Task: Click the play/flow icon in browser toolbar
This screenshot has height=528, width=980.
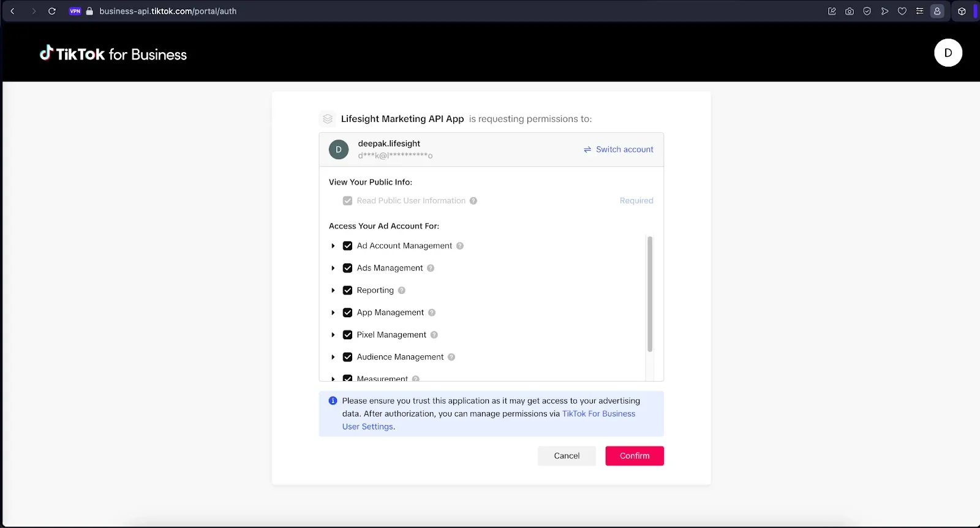Action: pyautogui.click(x=884, y=11)
